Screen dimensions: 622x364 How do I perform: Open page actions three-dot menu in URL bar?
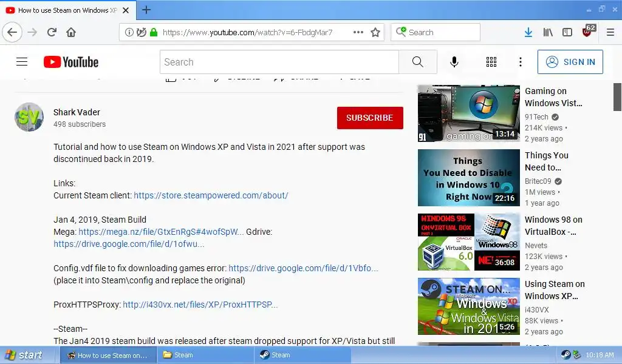pos(358,32)
